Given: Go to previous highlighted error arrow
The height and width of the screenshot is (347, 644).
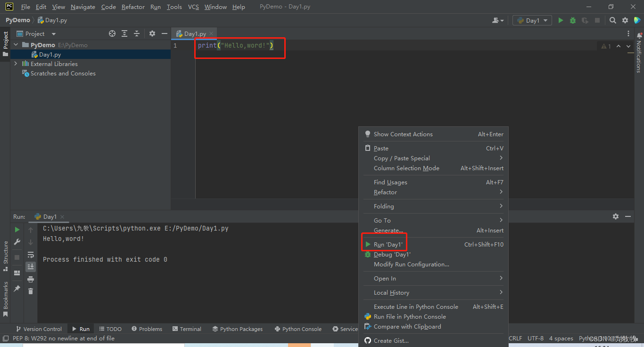Looking at the screenshot, I should pos(619,46).
